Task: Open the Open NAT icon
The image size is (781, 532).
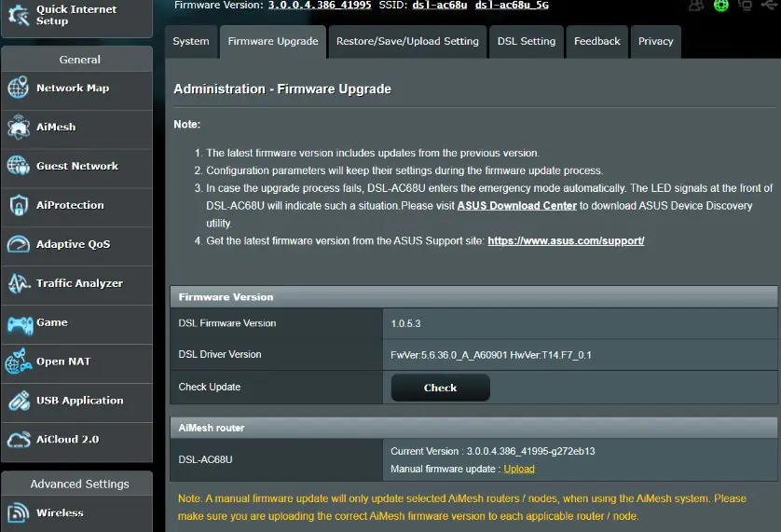Action: pyautogui.click(x=19, y=361)
